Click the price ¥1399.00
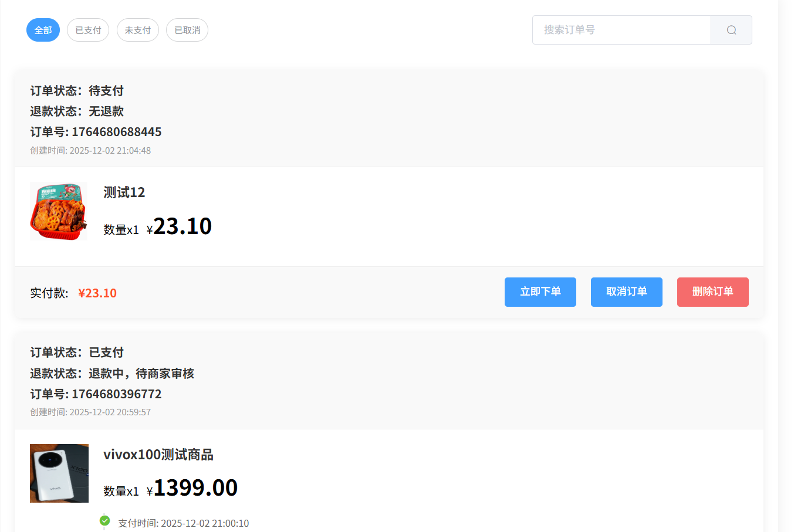Image resolution: width=801 pixels, height=532 pixels. pyautogui.click(x=192, y=488)
